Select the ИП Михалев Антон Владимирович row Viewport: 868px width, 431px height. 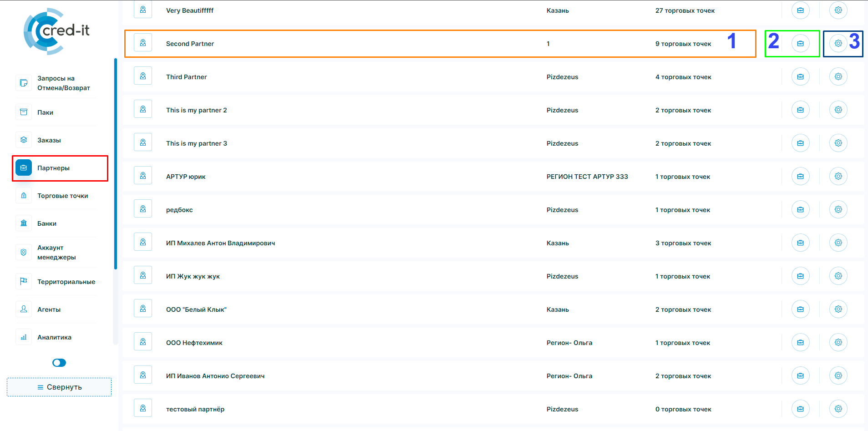220,243
